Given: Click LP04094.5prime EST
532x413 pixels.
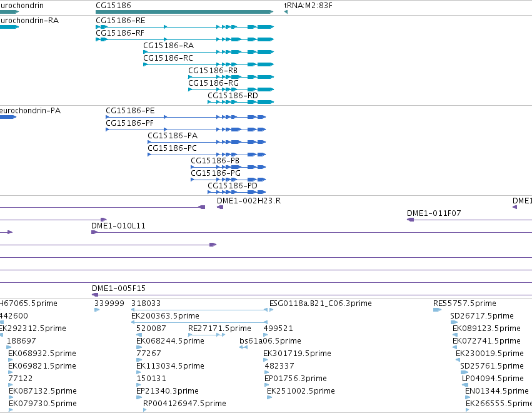Looking at the screenshot, I should [493, 379].
